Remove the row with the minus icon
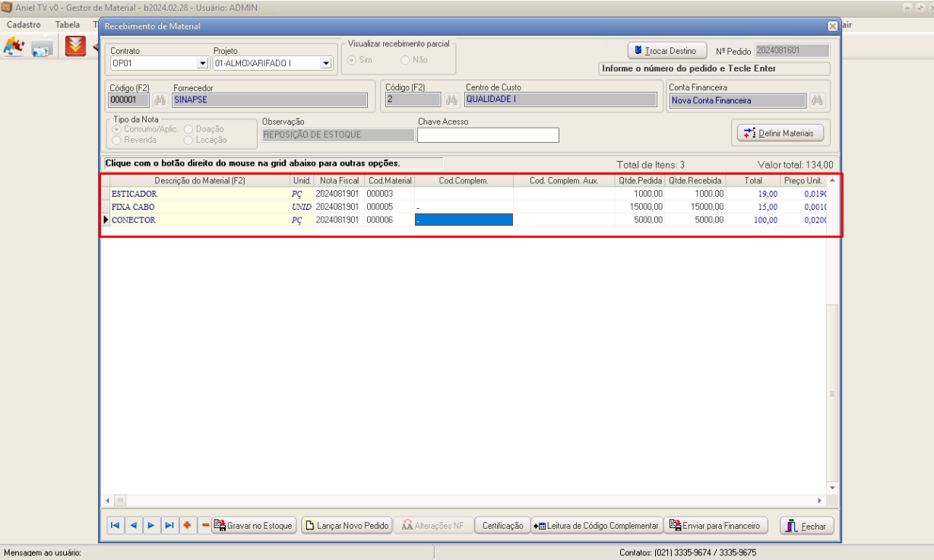The width and height of the screenshot is (934, 560). 204,525
